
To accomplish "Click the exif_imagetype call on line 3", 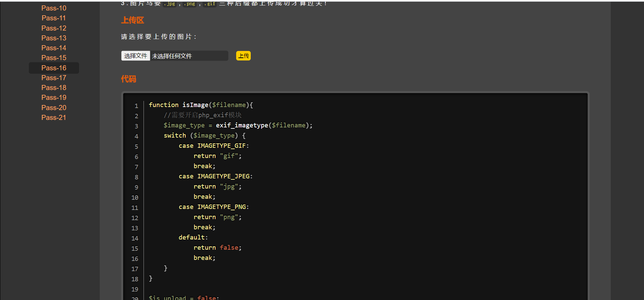I will tap(242, 125).
